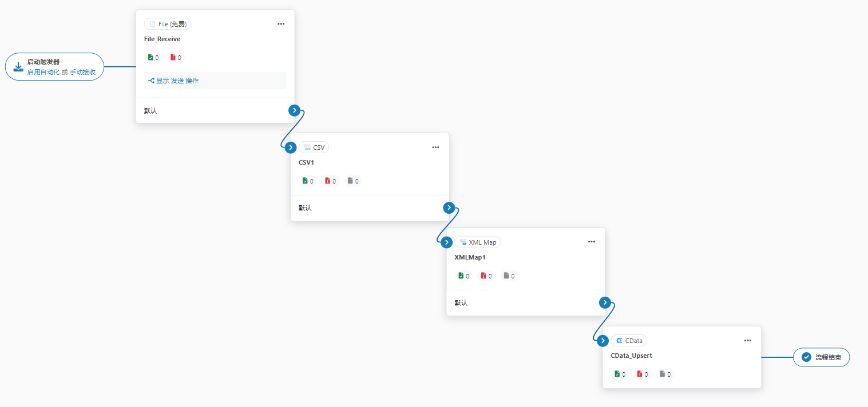Click CData_Upsert input arrow port
This screenshot has height=407, width=868.
pyautogui.click(x=603, y=341)
